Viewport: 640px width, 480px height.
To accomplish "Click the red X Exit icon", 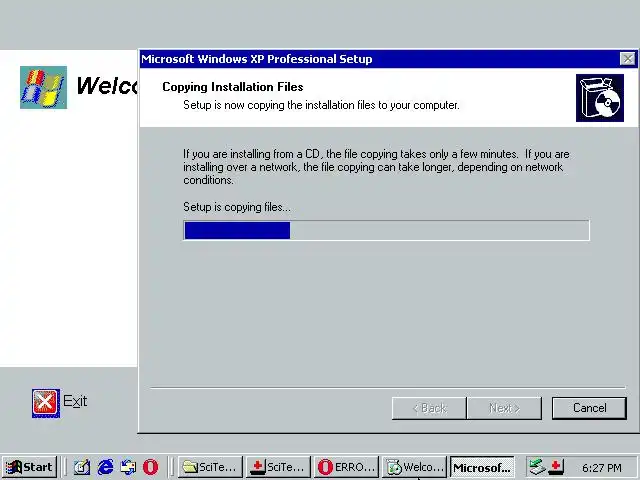I will pos(46,403).
